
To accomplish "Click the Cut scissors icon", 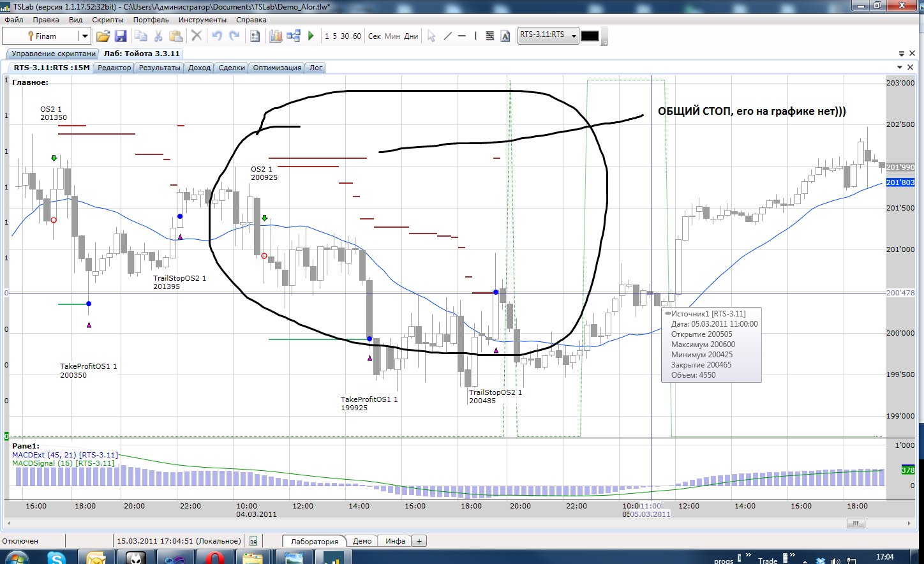I will 158,36.
